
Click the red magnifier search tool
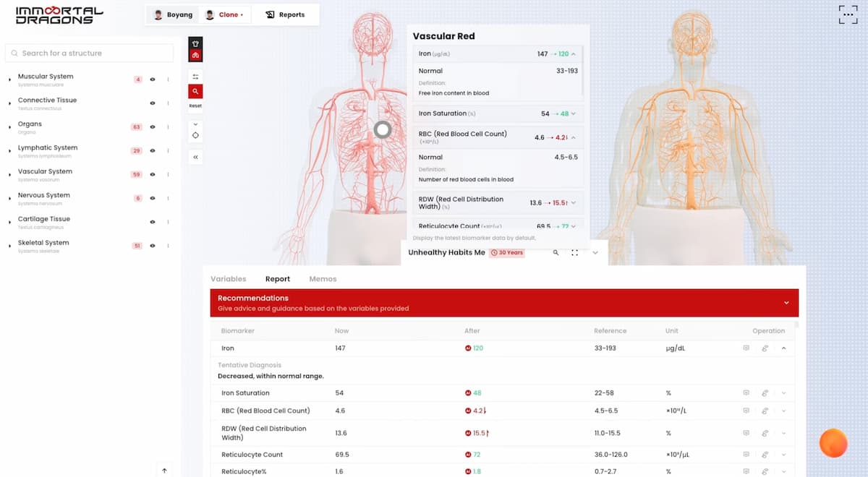click(x=195, y=92)
